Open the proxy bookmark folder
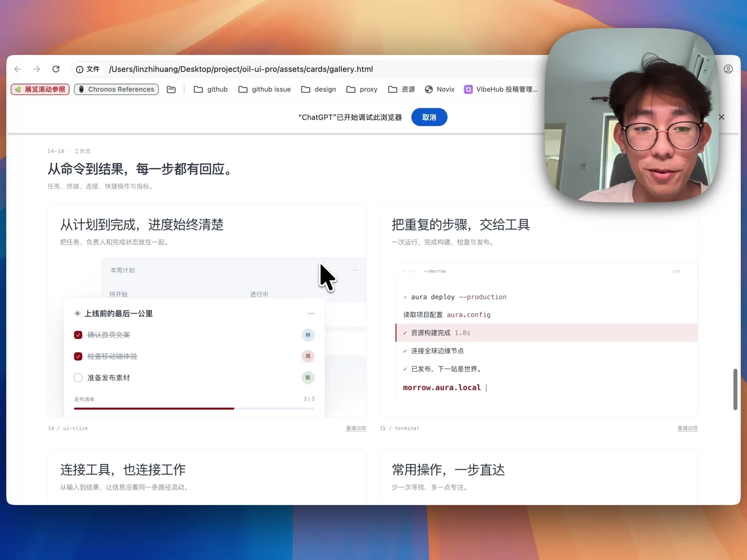This screenshot has height=560, width=747. [x=362, y=89]
